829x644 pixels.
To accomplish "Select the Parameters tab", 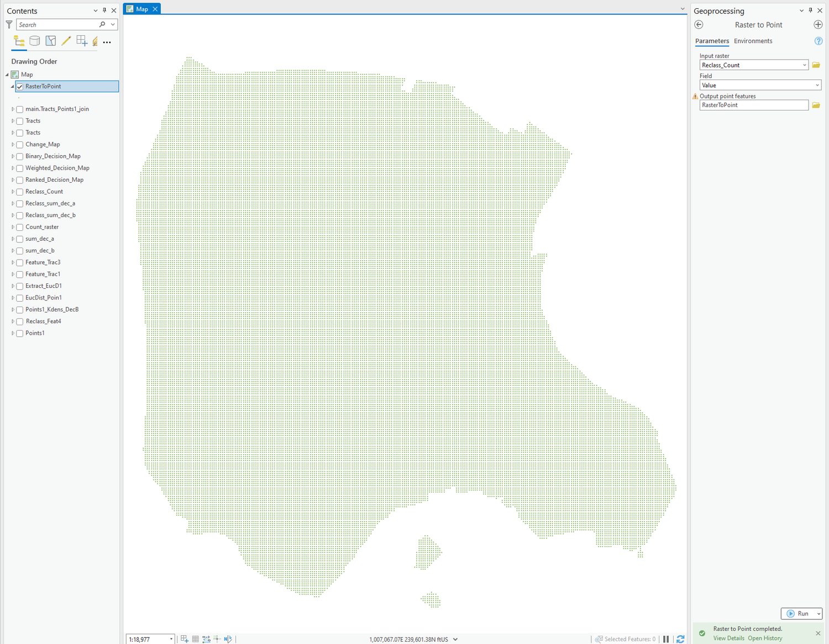I will coord(712,41).
